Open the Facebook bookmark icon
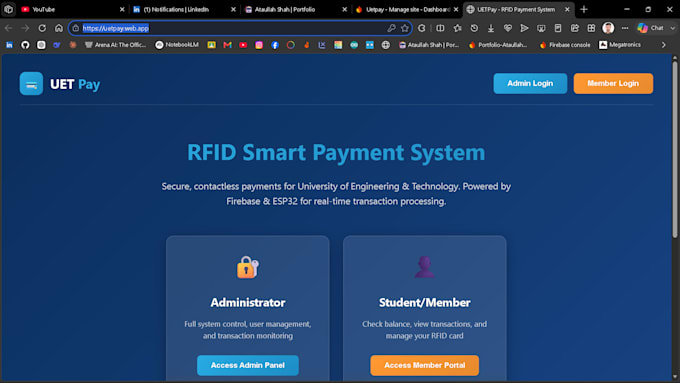The height and width of the screenshot is (383, 680). (x=275, y=45)
